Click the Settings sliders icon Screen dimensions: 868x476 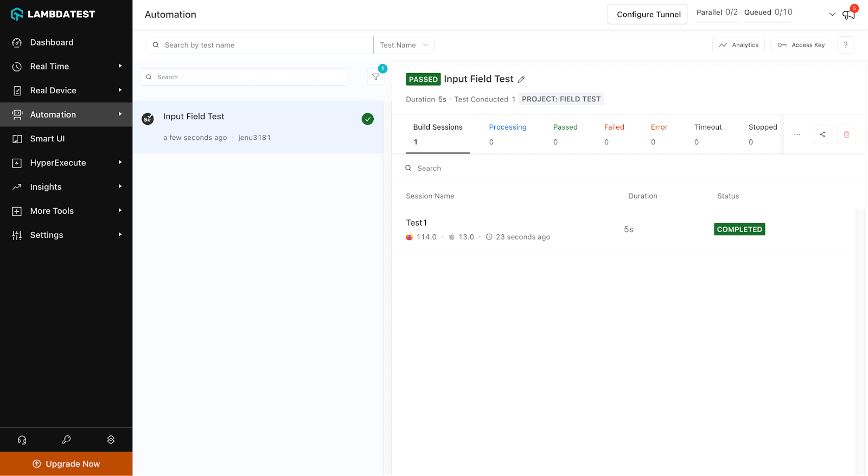coord(17,235)
